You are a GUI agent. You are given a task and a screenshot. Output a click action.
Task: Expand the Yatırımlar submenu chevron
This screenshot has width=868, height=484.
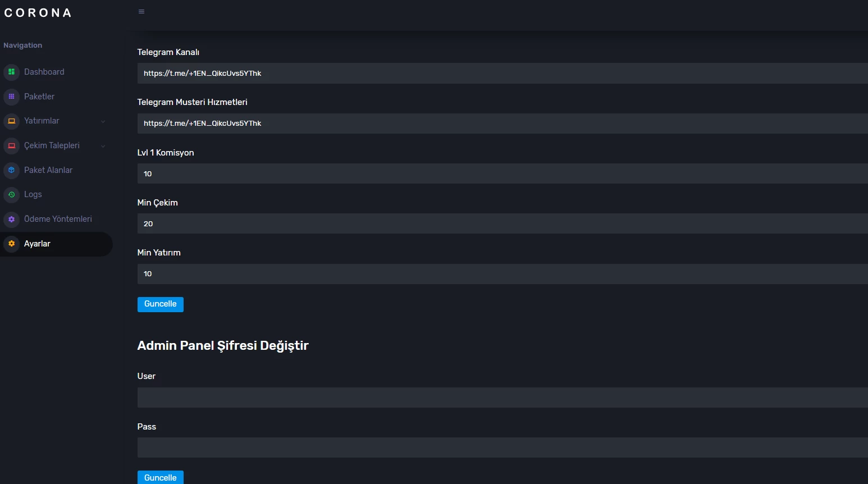103,121
